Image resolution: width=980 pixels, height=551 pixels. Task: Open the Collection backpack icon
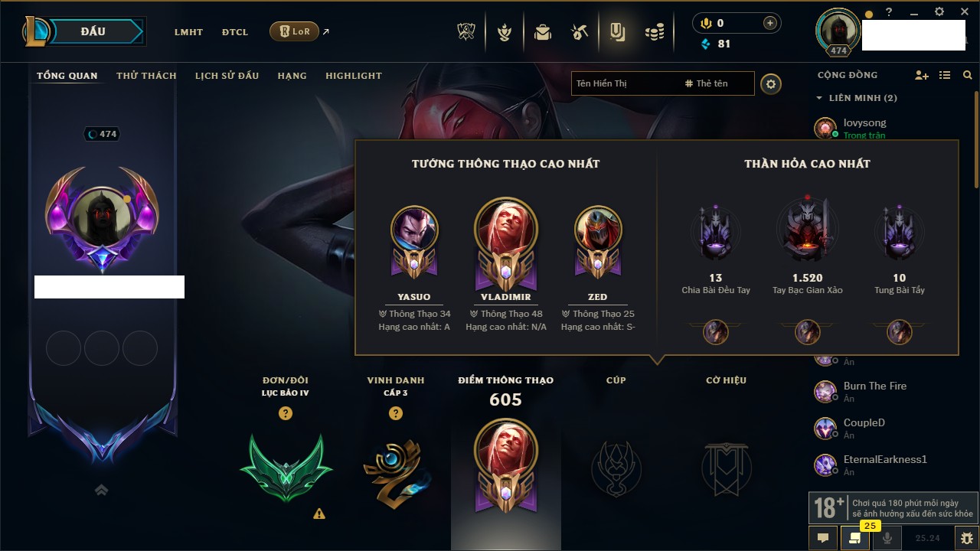[543, 32]
